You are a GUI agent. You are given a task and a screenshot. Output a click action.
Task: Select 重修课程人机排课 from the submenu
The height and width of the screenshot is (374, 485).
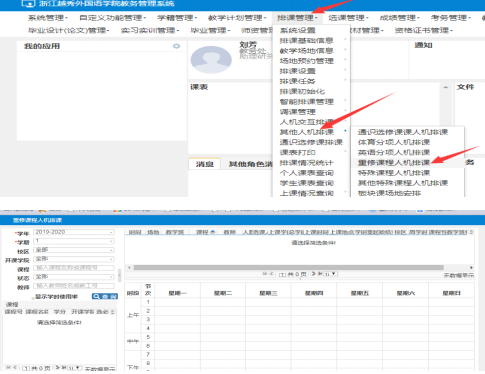[x=394, y=163]
